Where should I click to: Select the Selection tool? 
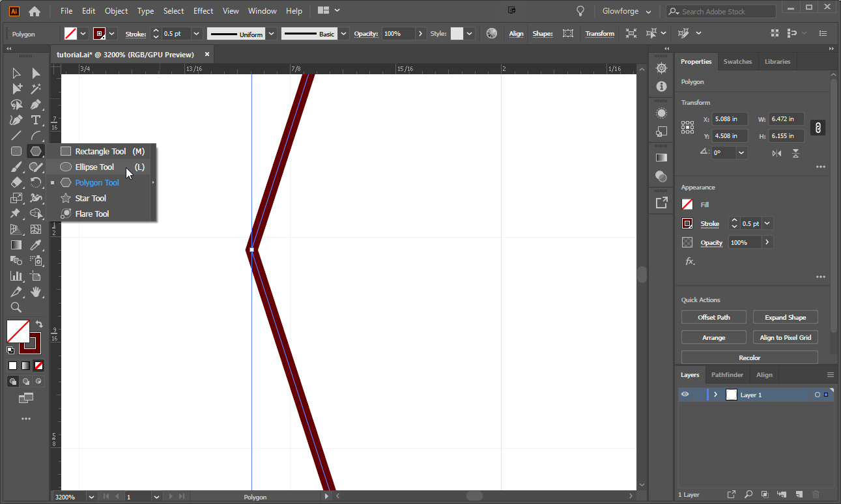(16, 73)
